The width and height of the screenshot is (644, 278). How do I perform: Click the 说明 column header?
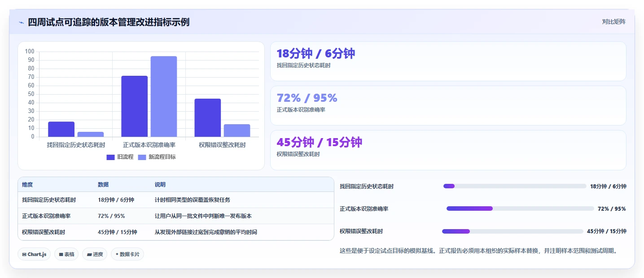[x=160, y=185]
